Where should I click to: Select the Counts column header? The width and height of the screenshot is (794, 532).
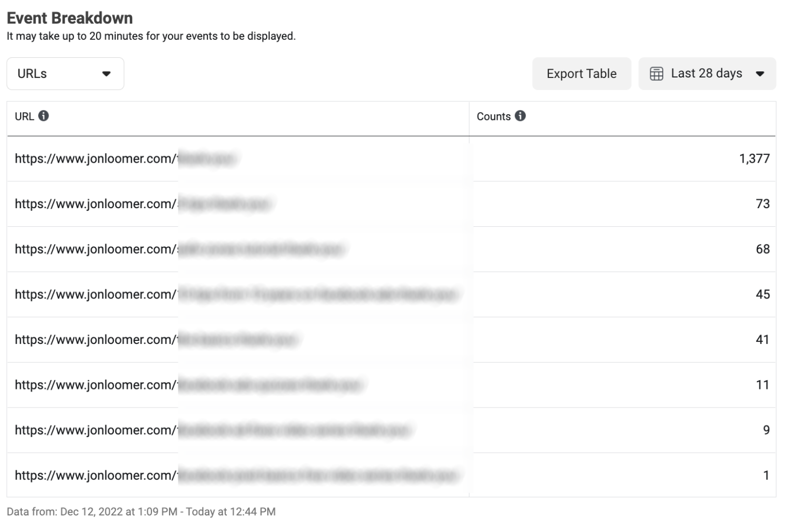(494, 116)
